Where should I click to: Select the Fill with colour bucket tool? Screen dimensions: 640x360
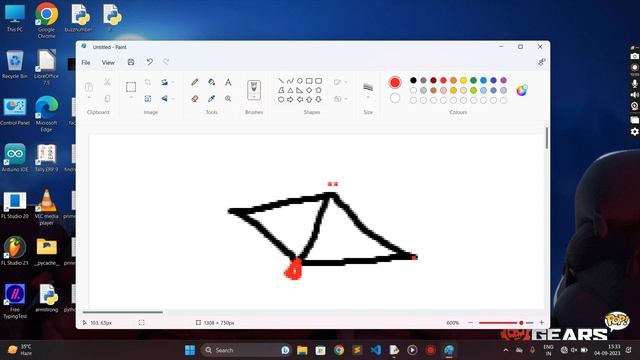211,82
